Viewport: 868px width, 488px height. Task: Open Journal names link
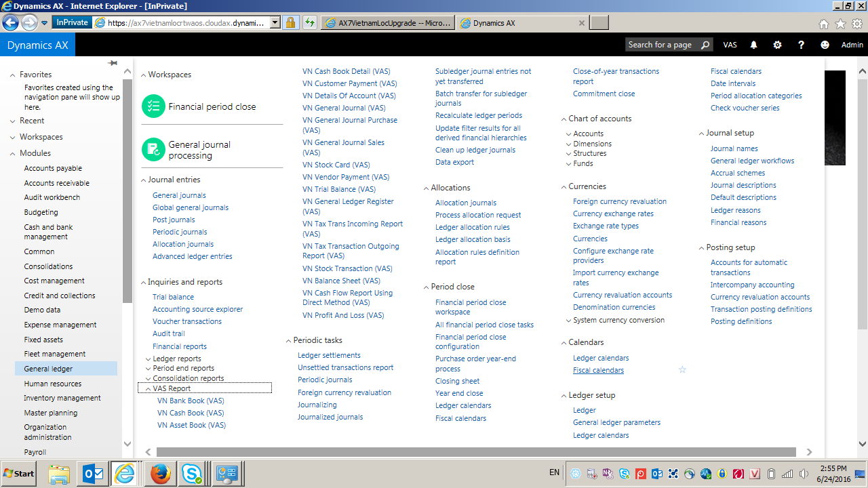pos(734,148)
